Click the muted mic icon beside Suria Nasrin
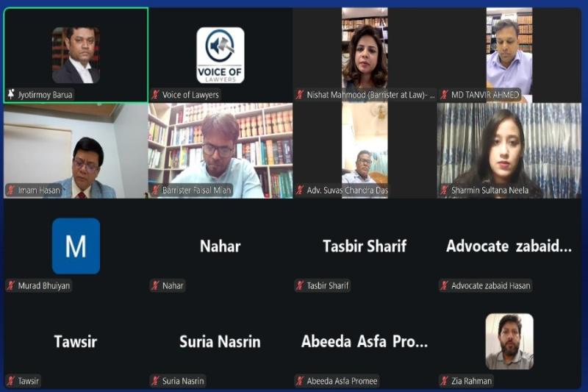588x392 pixels. (155, 381)
